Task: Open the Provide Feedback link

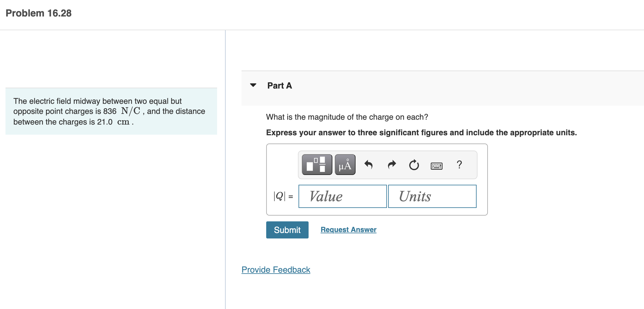Action: tap(276, 270)
